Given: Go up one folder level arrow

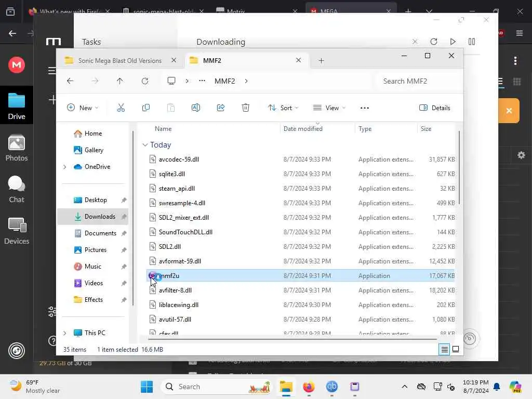Looking at the screenshot, I should click(x=120, y=81).
